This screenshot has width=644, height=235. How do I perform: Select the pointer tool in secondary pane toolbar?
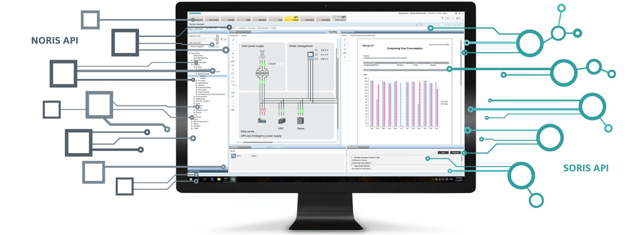[345, 40]
